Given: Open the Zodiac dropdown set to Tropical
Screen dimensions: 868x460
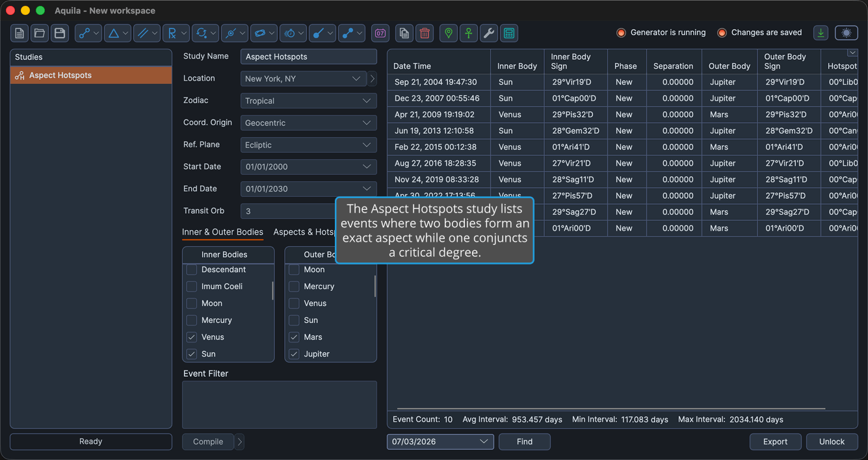Looking at the screenshot, I should click(309, 101).
